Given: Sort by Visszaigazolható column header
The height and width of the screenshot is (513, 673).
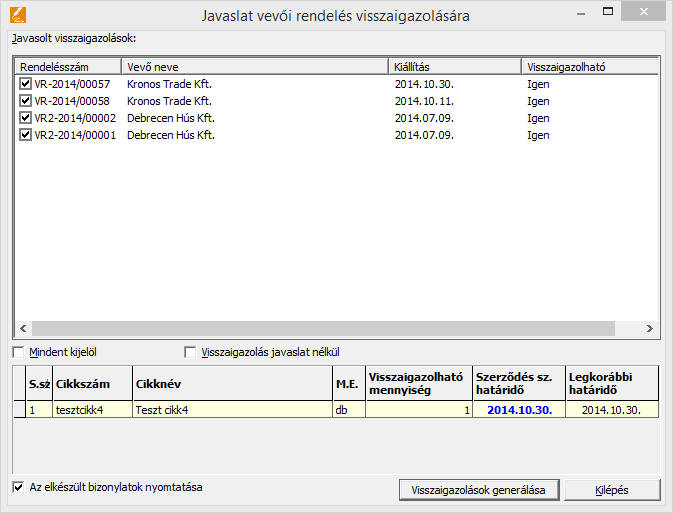Looking at the screenshot, I should (x=590, y=67).
